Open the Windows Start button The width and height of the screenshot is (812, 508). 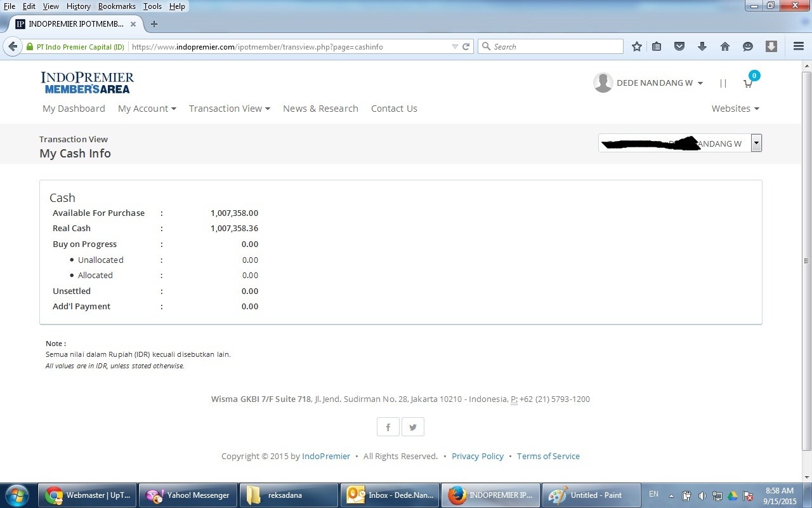(x=16, y=495)
